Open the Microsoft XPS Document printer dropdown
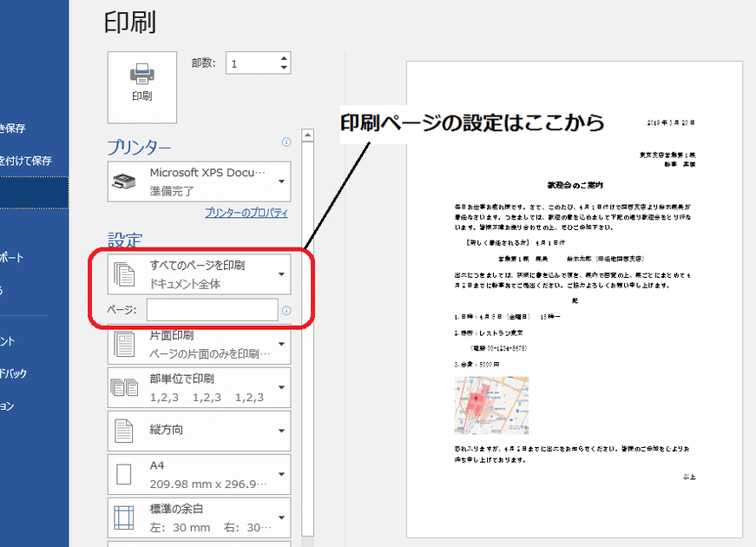Image resolution: width=756 pixels, height=547 pixels. [199, 181]
